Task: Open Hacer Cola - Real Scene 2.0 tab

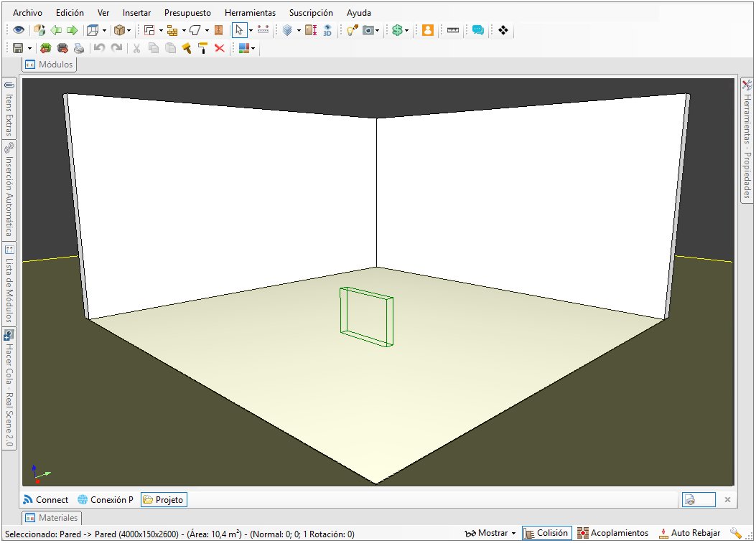Action: coord(9,388)
